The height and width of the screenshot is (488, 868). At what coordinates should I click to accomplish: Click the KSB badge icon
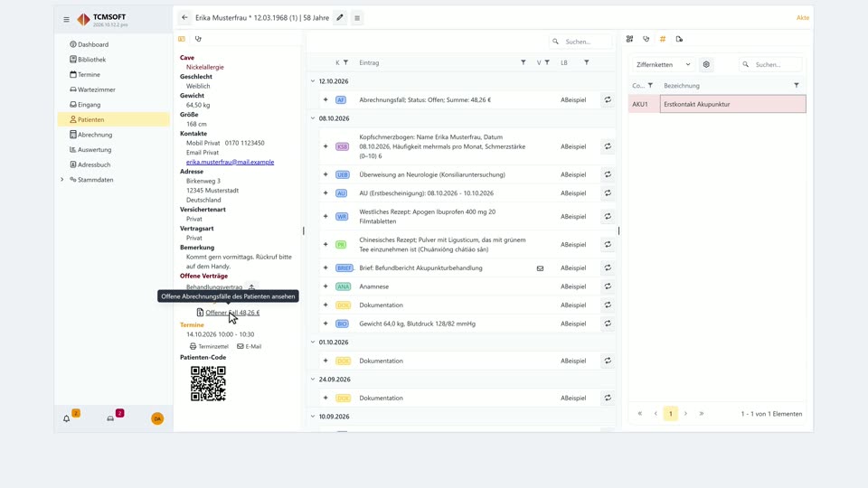click(x=342, y=146)
